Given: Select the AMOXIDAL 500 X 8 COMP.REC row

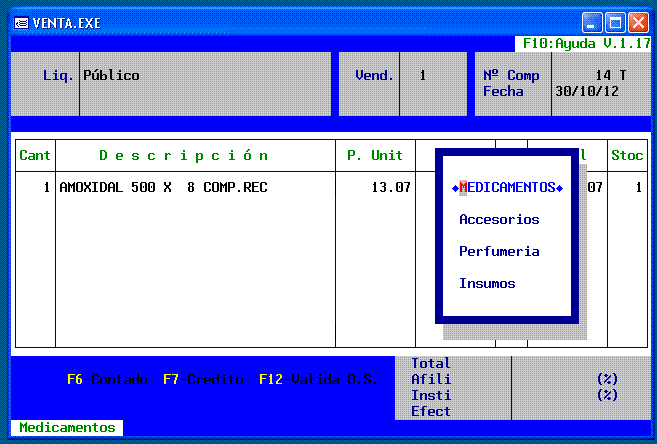Looking at the screenshot, I should click(163, 187).
